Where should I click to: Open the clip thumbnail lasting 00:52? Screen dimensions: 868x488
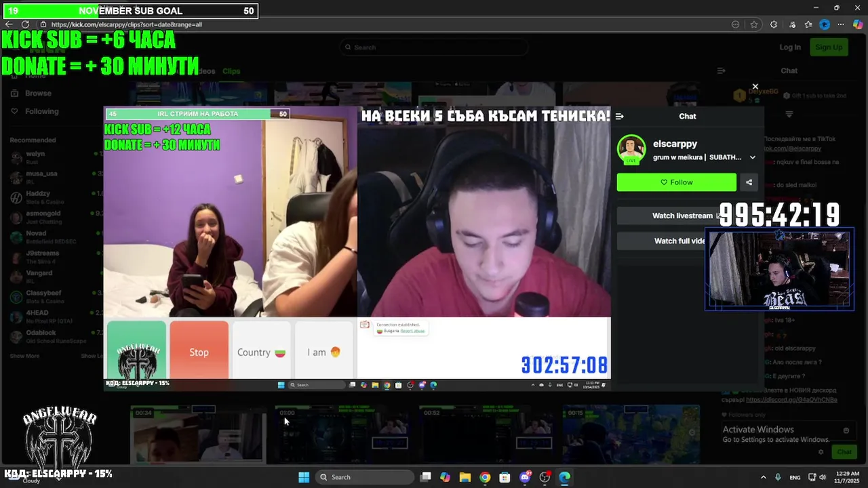pyautogui.click(x=486, y=434)
